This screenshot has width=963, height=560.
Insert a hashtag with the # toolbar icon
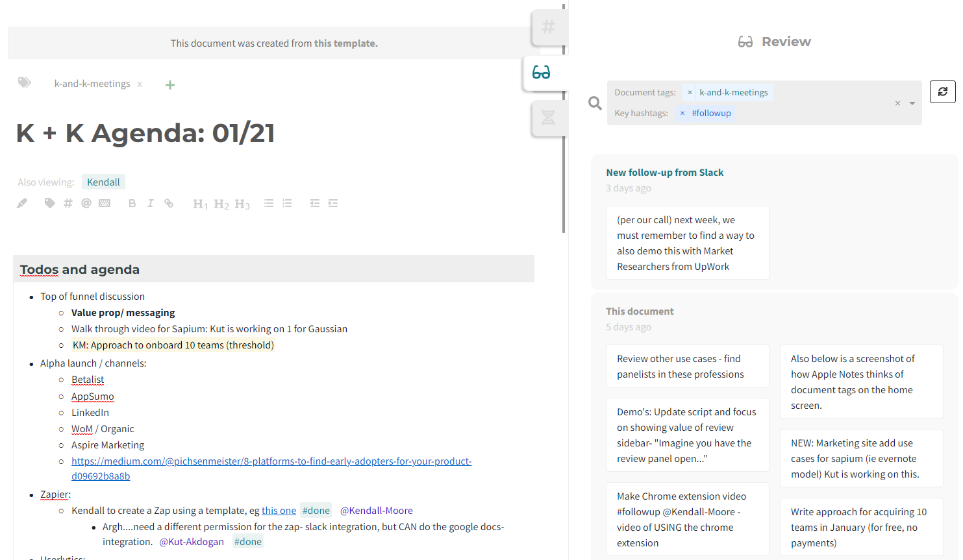[x=68, y=203]
